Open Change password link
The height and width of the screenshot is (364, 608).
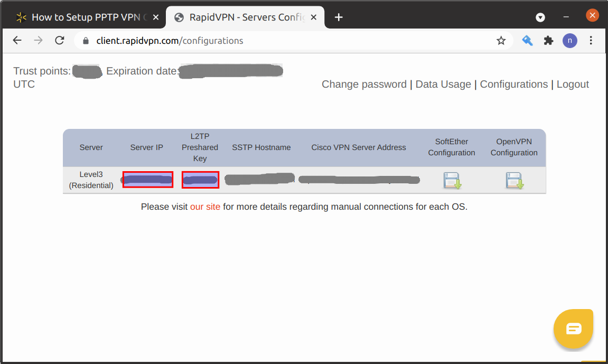click(364, 84)
